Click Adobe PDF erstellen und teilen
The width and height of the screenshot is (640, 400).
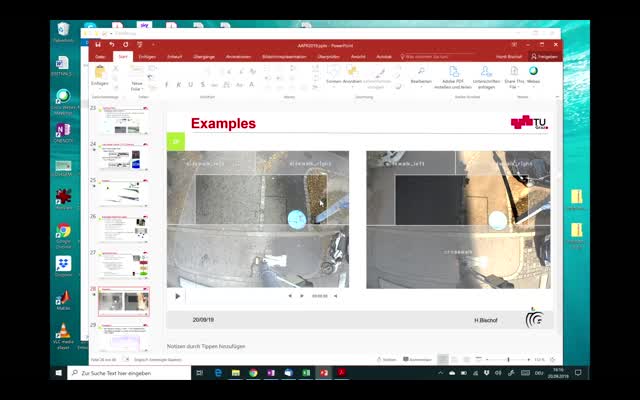453,78
